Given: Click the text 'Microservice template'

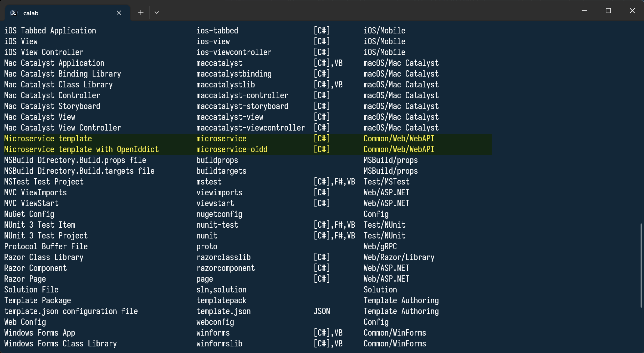Looking at the screenshot, I should point(48,139).
